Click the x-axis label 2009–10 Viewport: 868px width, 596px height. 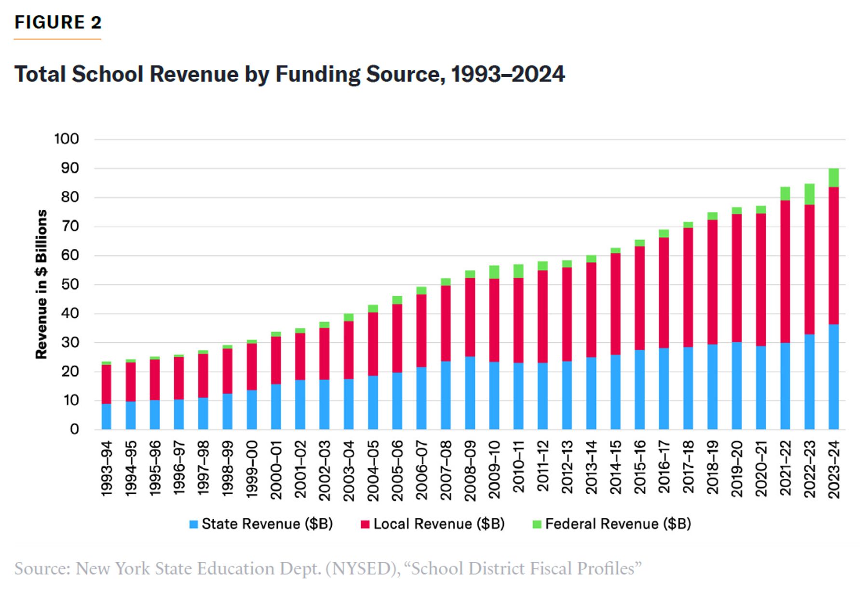click(494, 469)
